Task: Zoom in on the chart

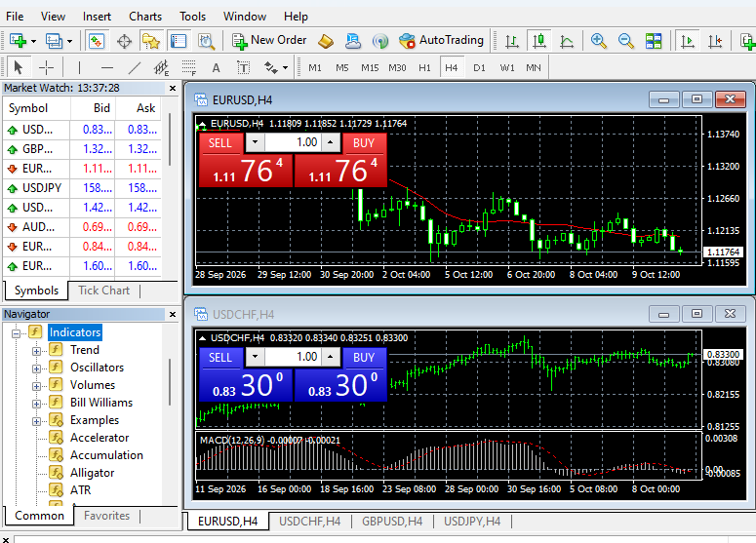Action: tap(598, 41)
